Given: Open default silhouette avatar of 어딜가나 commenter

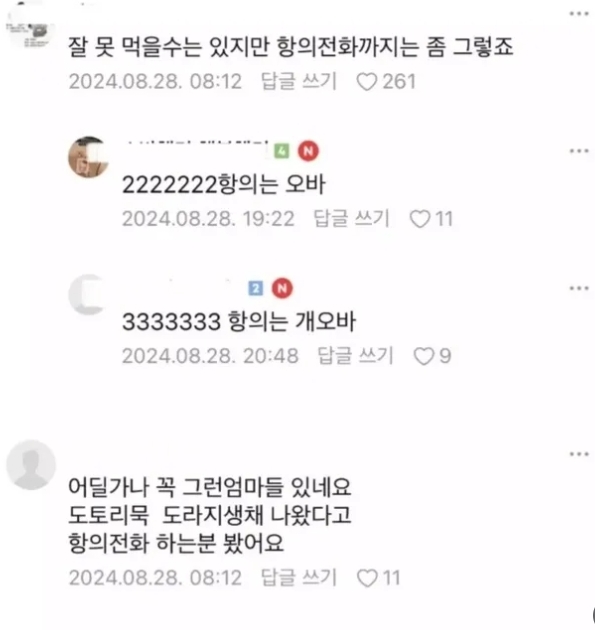Looking at the screenshot, I should click(x=31, y=465).
